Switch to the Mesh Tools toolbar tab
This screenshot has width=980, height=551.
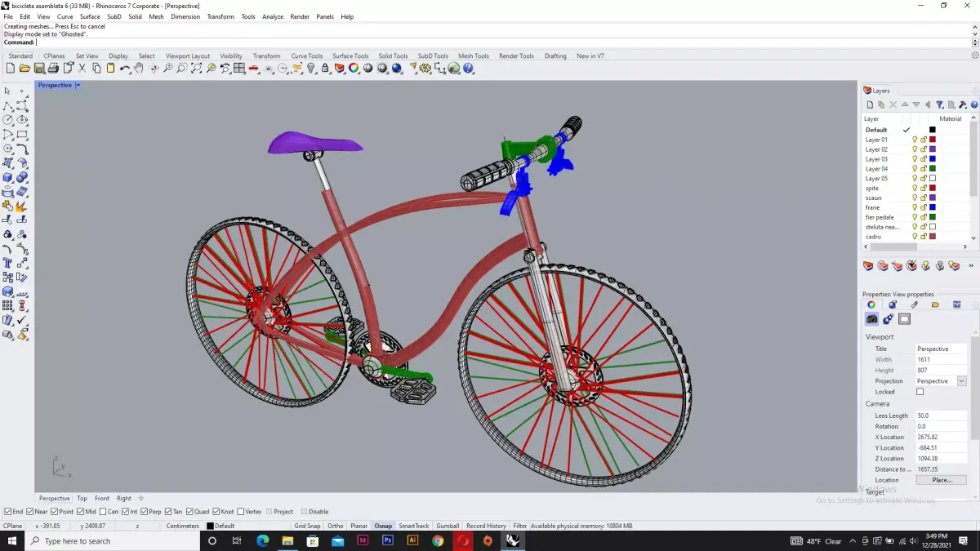pyautogui.click(x=474, y=56)
